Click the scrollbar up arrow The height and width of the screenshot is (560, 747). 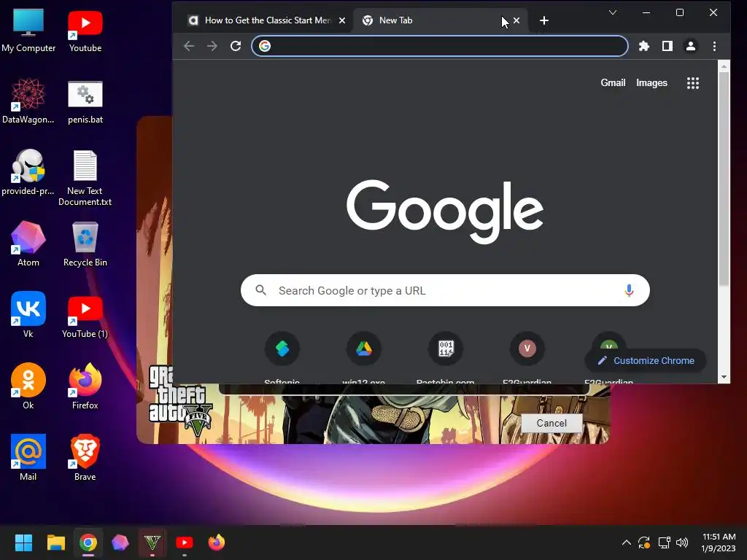pos(724,66)
